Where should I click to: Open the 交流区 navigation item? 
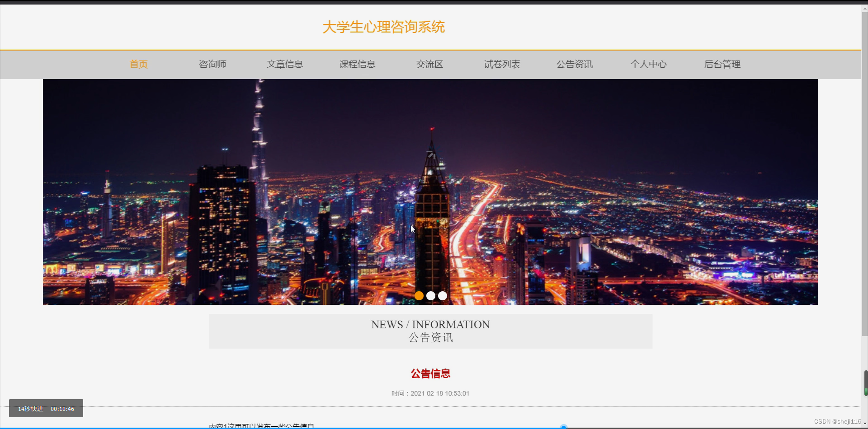point(429,64)
